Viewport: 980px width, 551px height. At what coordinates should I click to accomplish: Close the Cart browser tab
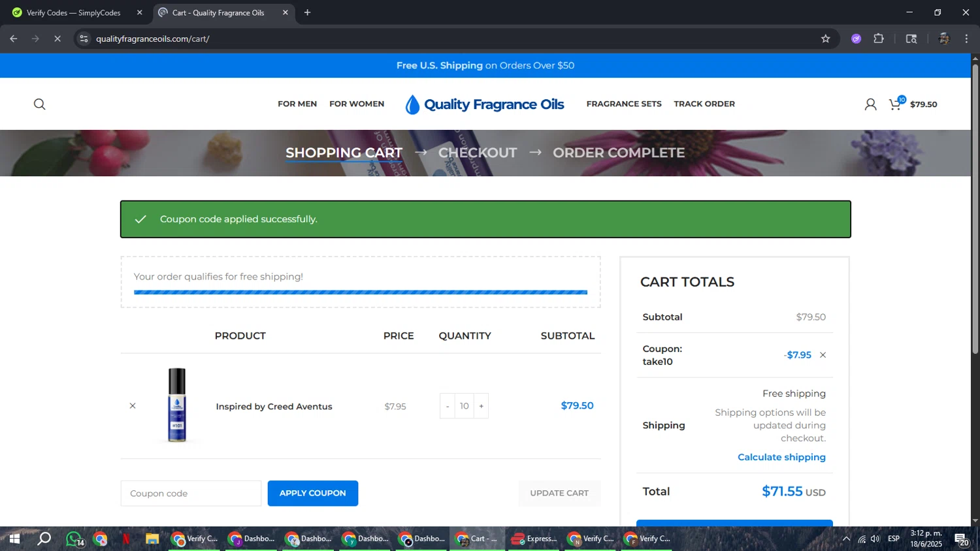[286, 12]
